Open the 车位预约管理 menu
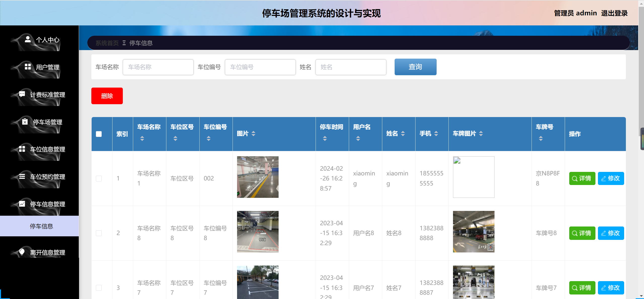This screenshot has width=644, height=299. [39, 177]
